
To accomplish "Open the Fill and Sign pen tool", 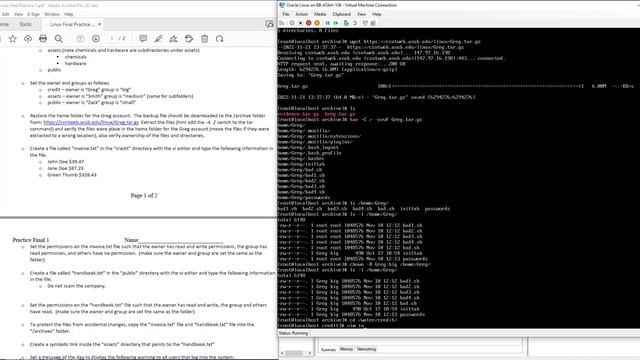I will [x=173, y=39].
